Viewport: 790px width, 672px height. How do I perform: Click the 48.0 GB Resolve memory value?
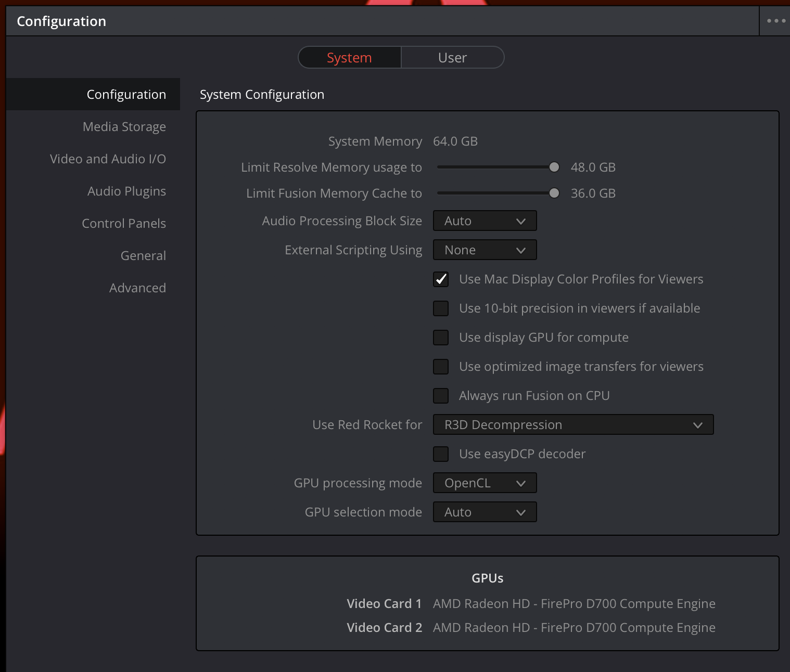click(x=593, y=167)
